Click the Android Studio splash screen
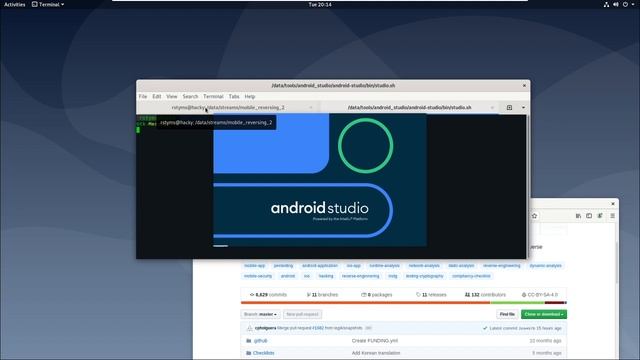 [320, 180]
